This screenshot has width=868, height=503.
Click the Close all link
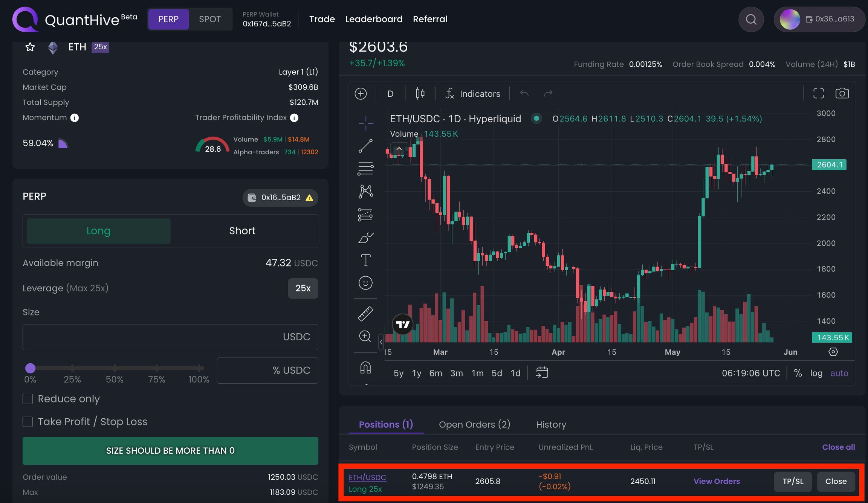click(x=838, y=447)
